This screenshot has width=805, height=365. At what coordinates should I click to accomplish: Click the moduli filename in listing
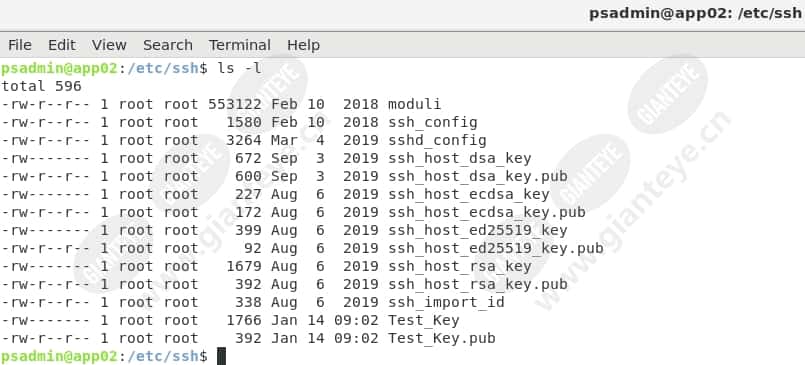(x=414, y=104)
